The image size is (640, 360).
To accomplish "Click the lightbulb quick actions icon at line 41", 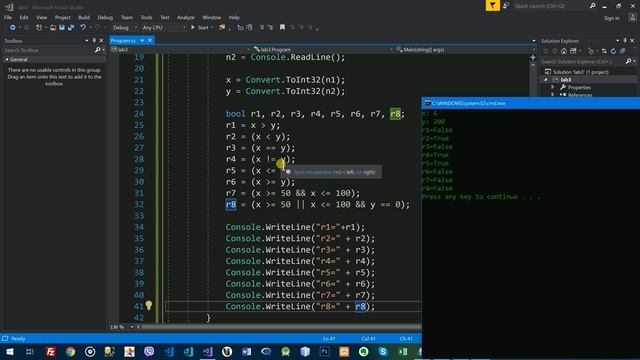I will pos(149,305).
